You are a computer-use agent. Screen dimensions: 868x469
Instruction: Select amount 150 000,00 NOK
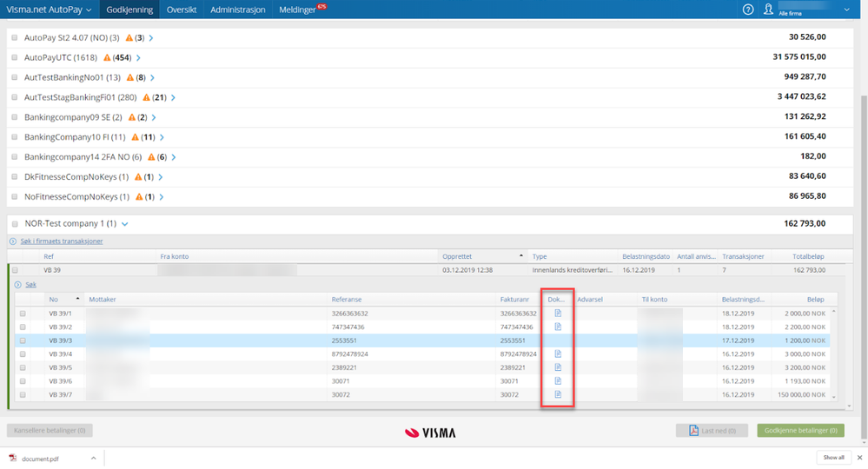pyautogui.click(x=802, y=395)
